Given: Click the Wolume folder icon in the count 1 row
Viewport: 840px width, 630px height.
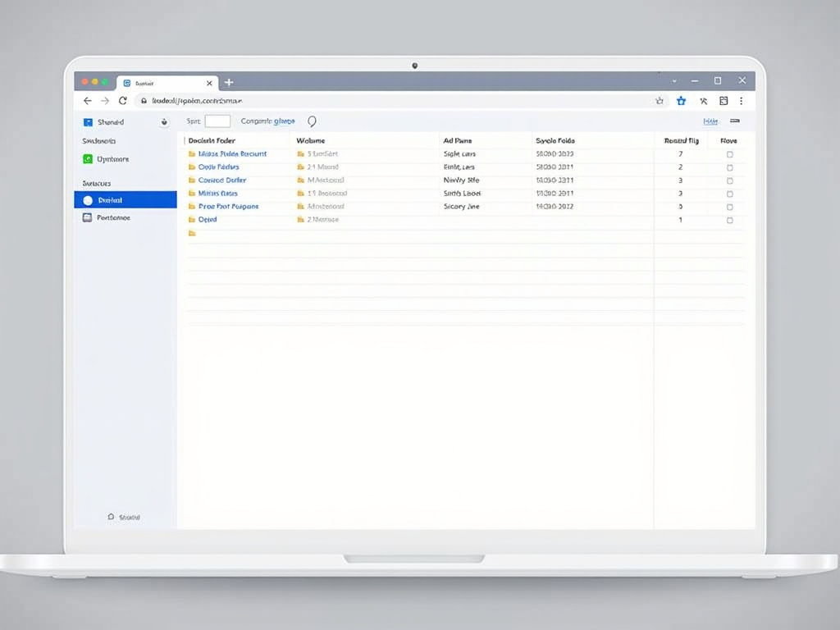Looking at the screenshot, I should [x=300, y=220].
